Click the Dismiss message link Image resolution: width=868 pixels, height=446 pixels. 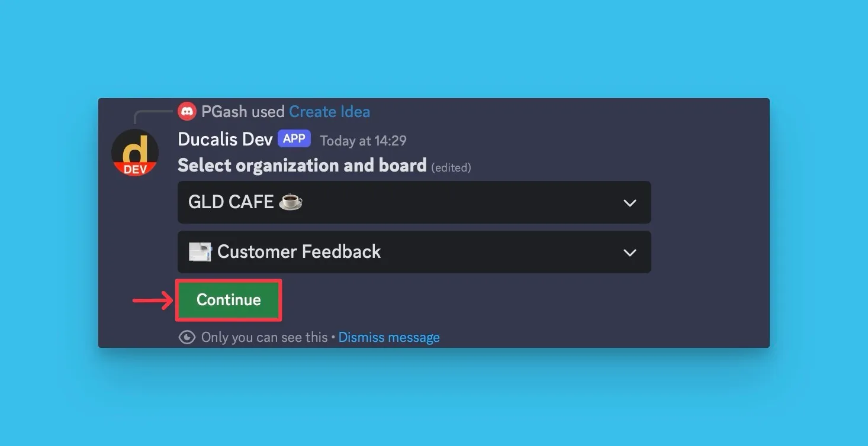point(389,337)
